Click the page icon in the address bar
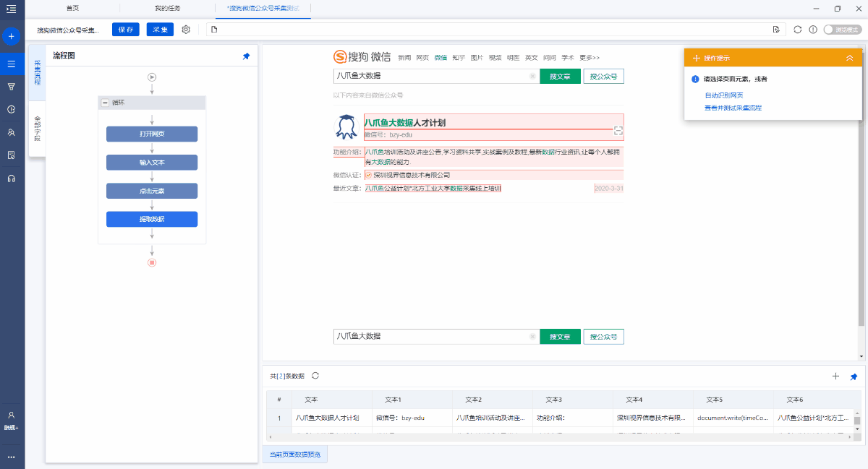The width and height of the screenshot is (868, 469). (x=214, y=30)
